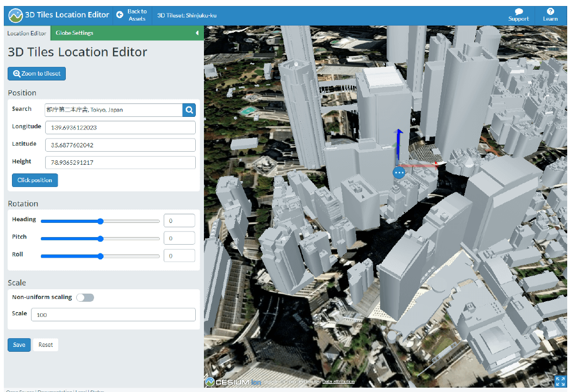The width and height of the screenshot is (577, 392).
Task: Focus the Roll value box
Action: tap(179, 256)
